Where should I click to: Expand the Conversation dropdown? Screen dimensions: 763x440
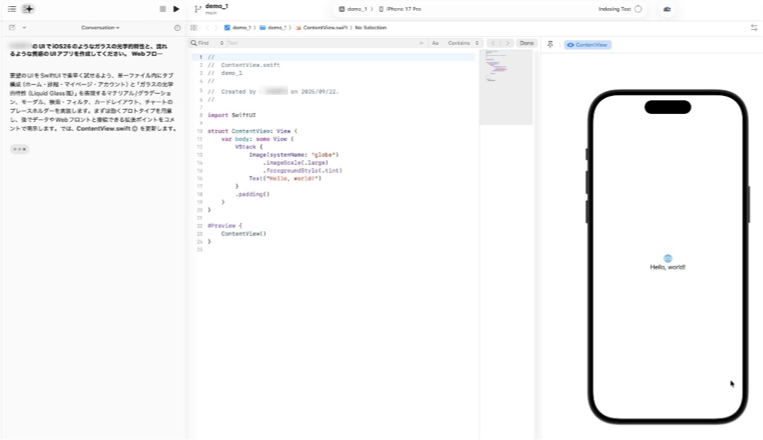click(x=100, y=28)
